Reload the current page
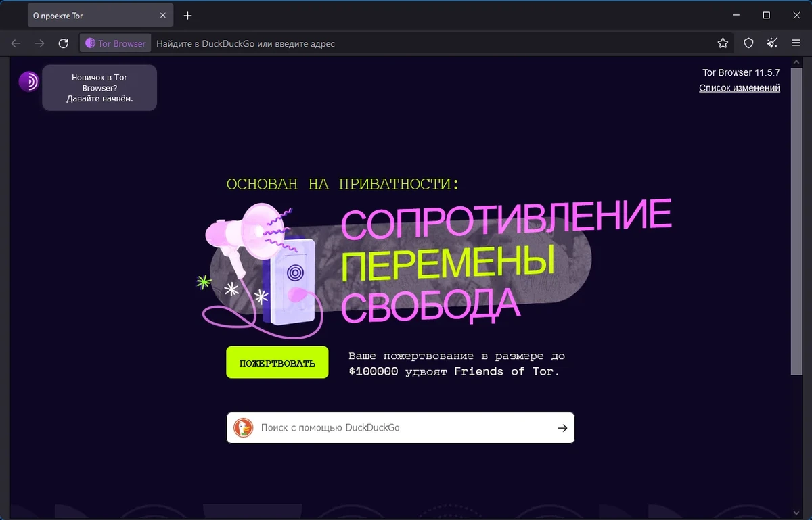 pyautogui.click(x=64, y=43)
